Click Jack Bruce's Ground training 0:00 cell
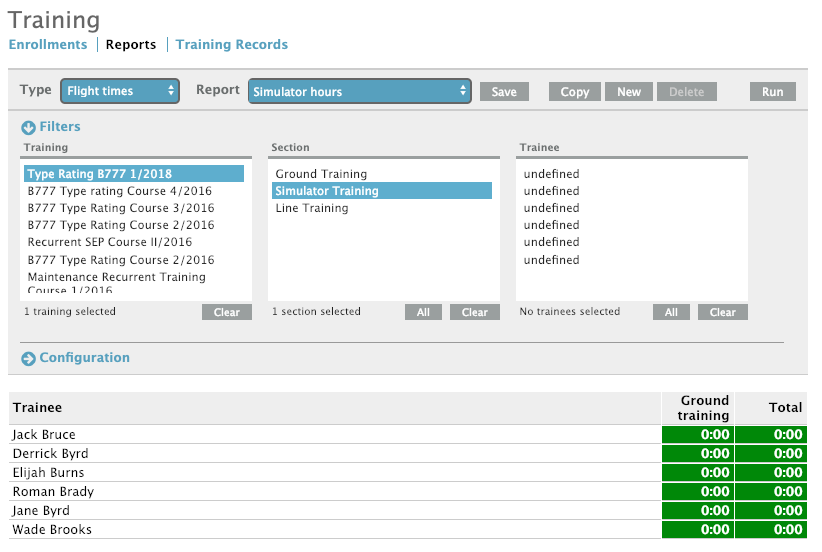822x552 pixels. (698, 435)
